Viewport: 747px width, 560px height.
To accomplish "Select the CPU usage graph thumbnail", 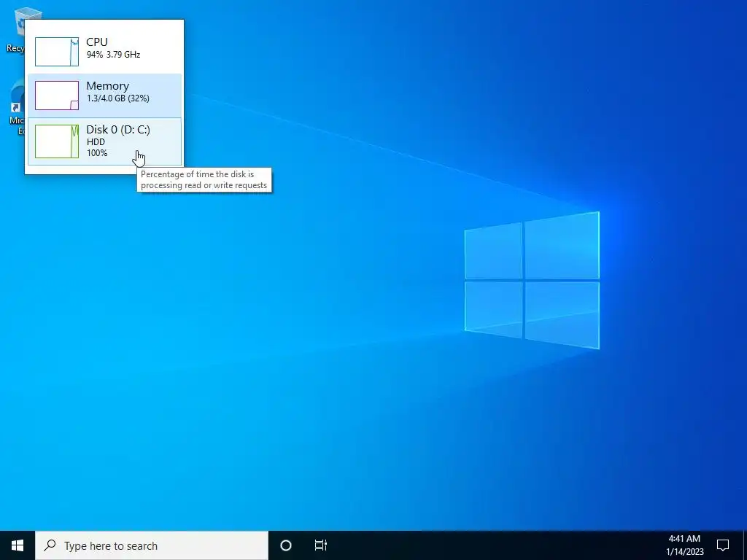I will click(57, 52).
